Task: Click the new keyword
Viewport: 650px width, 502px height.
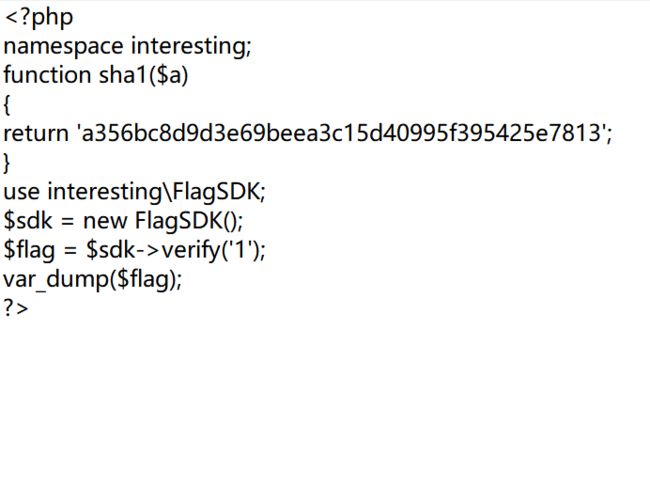Action: (x=105, y=221)
